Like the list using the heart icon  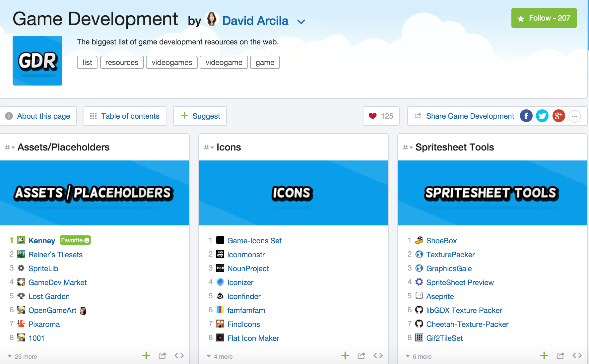click(x=373, y=116)
